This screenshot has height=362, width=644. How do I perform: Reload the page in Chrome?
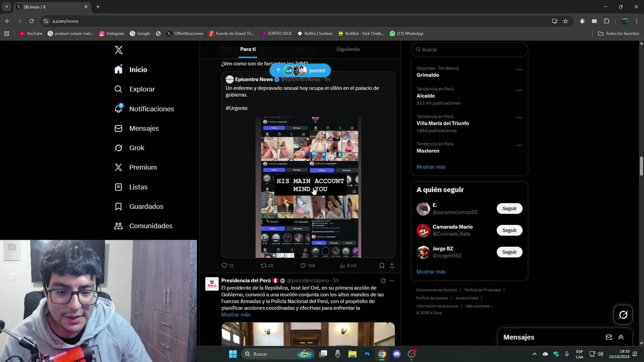tap(31, 21)
